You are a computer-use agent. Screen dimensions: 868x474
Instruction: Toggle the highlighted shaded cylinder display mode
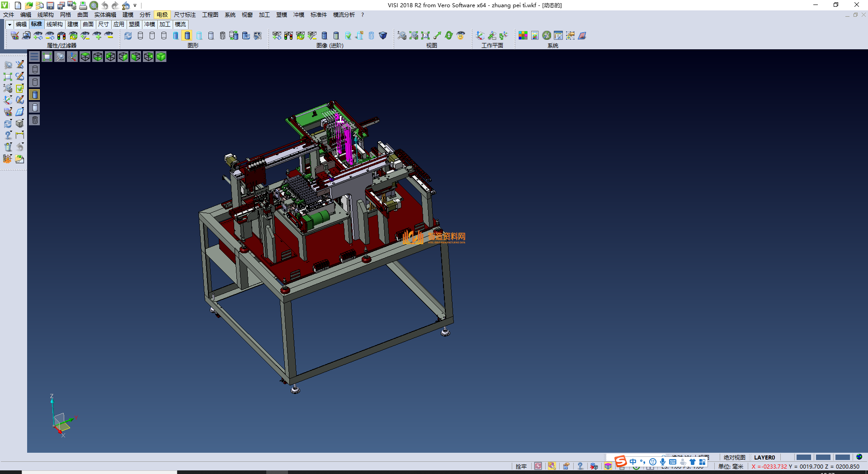tap(187, 35)
